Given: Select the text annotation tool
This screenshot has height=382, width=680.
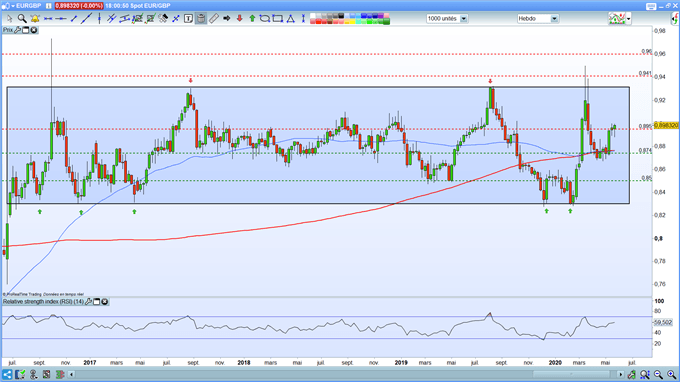Looking at the screenshot, I should (x=188, y=19).
